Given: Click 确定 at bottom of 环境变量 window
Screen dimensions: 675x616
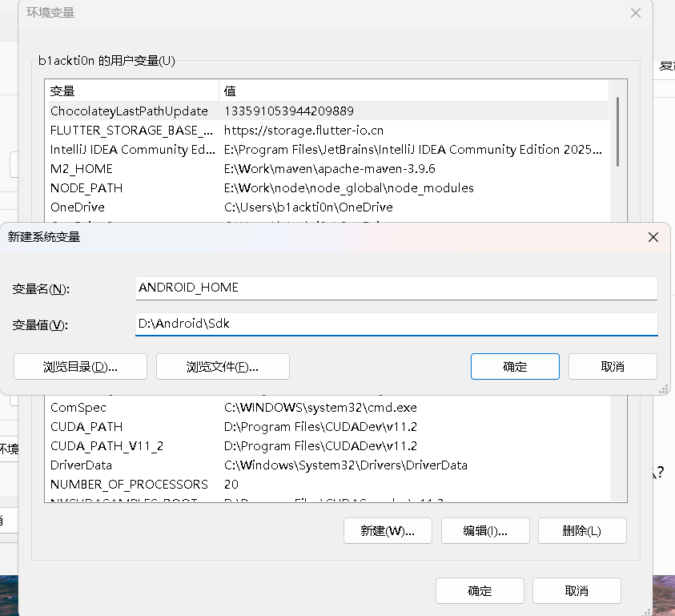Looking at the screenshot, I should 480,590.
